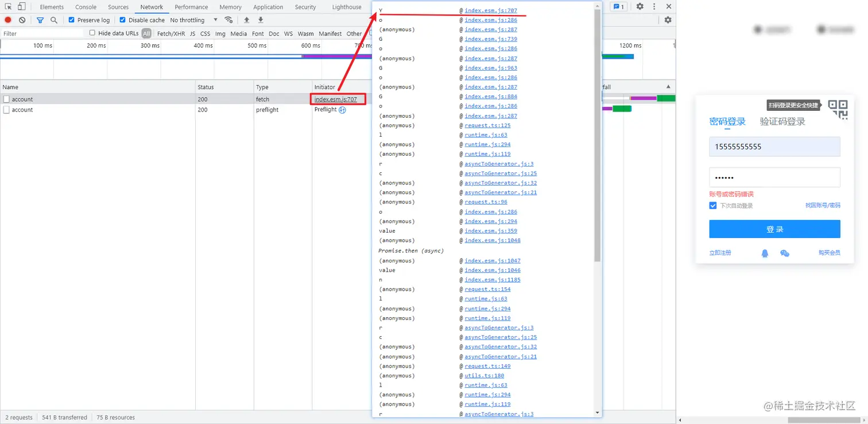Click the blue 登录 login button
The height and width of the screenshot is (424, 868).
pos(774,229)
